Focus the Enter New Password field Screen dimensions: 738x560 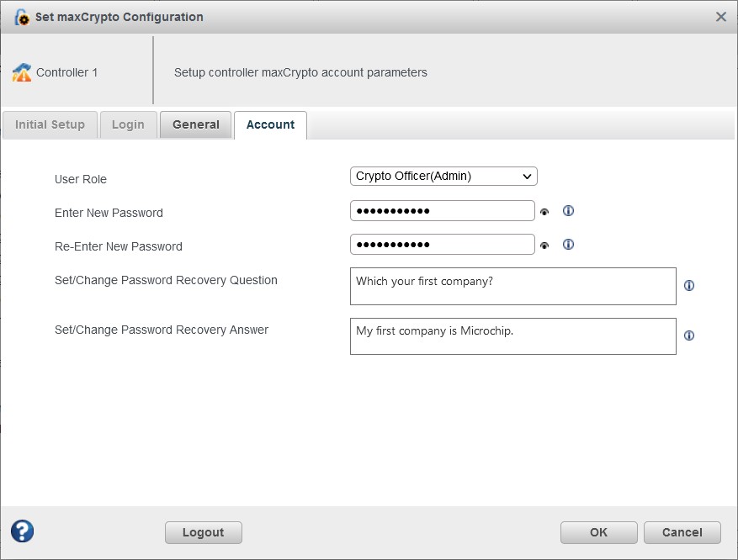[442, 210]
